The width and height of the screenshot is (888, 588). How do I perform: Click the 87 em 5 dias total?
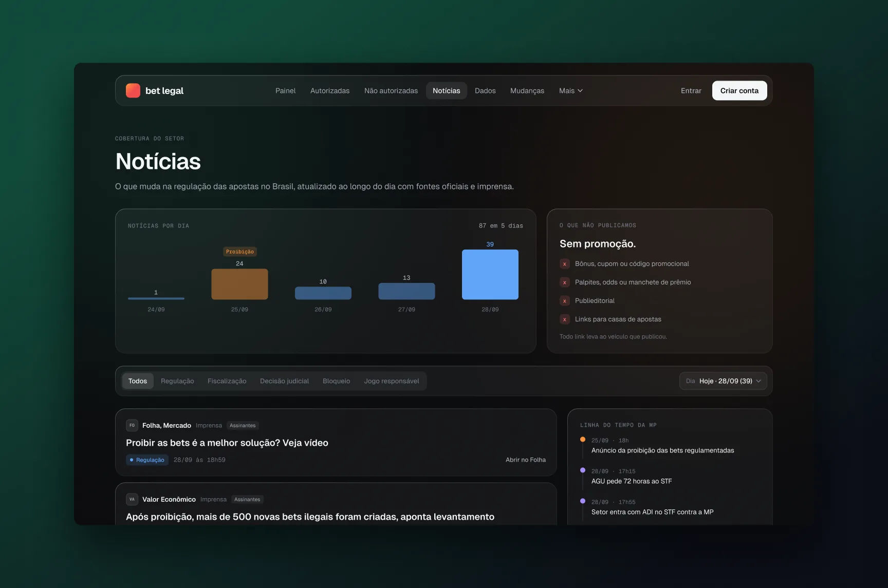(x=501, y=225)
